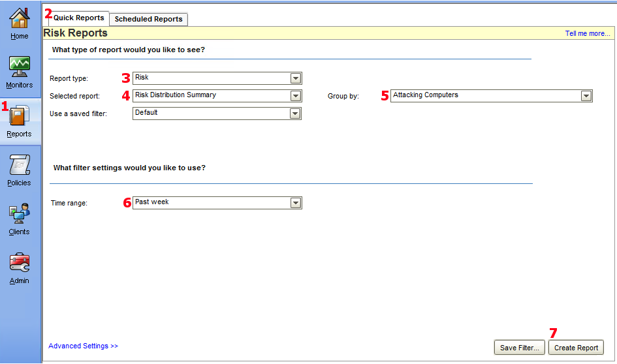
Task: Click the Save Filter button
Action: tap(519, 348)
